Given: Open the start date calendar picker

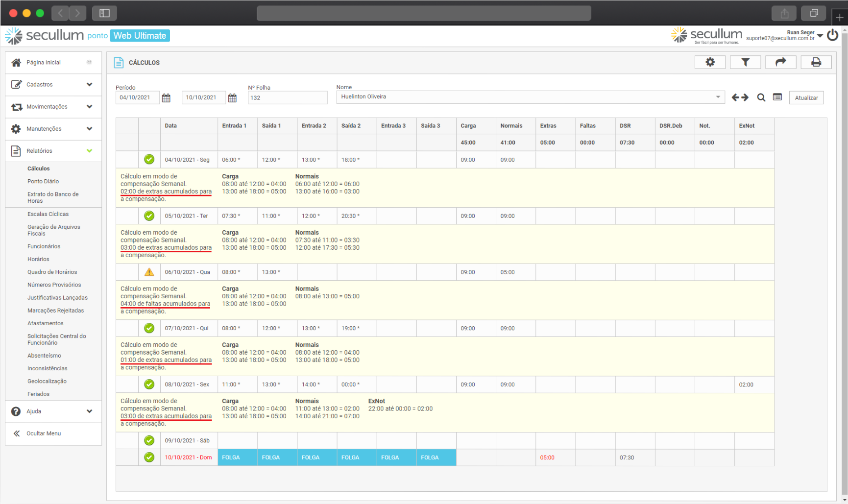Looking at the screenshot, I should click(166, 98).
